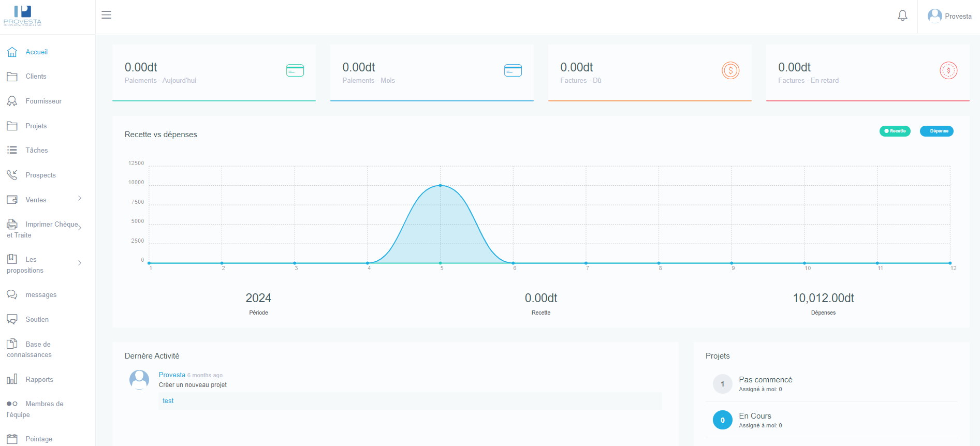Toggle the Dépense chart legend
The width and height of the screenshot is (980, 446).
click(936, 131)
